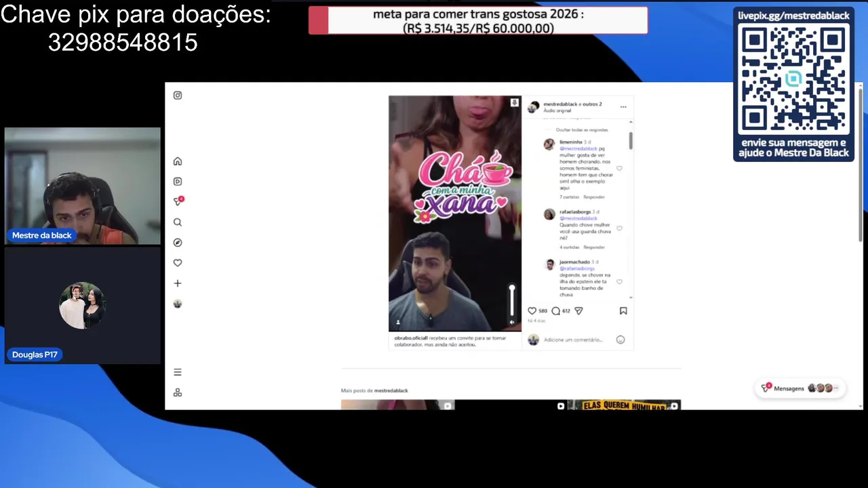Open the hamburger More menu in sidebar
This screenshot has height=488, width=868.
click(x=178, y=372)
